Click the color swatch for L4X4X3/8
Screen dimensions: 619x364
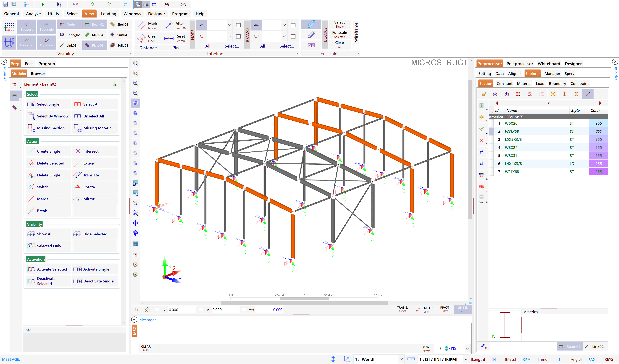point(598,164)
